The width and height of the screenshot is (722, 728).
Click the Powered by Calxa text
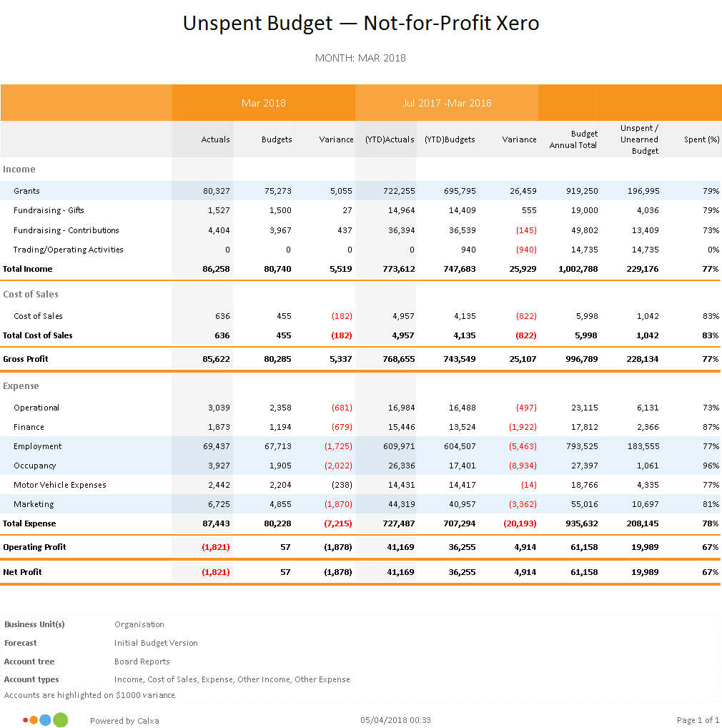124,721
